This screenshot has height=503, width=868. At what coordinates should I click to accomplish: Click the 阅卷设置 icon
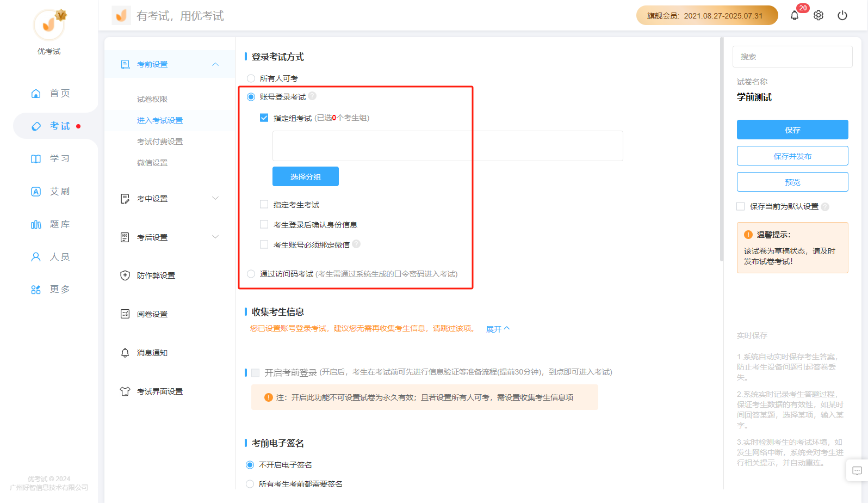[125, 314]
